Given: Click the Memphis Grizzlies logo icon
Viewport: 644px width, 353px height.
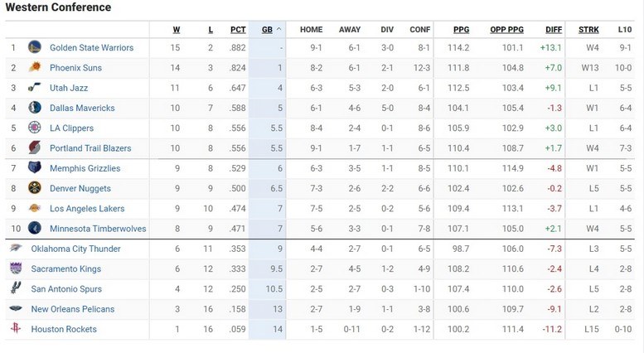Looking at the screenshot, I should pos(34,168).
